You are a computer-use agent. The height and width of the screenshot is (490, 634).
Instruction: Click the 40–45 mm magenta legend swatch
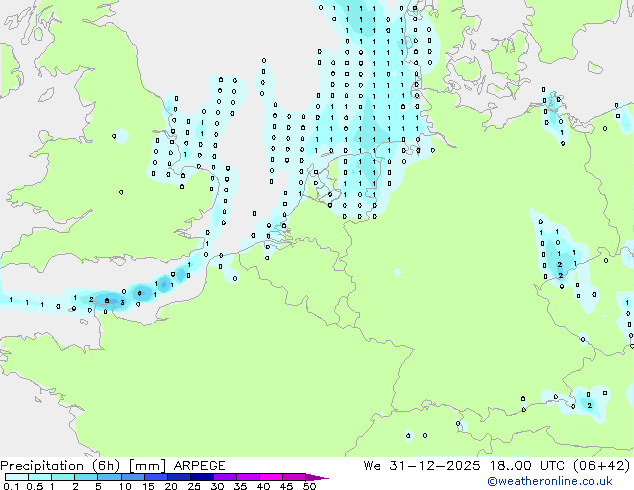pos(271,477)
